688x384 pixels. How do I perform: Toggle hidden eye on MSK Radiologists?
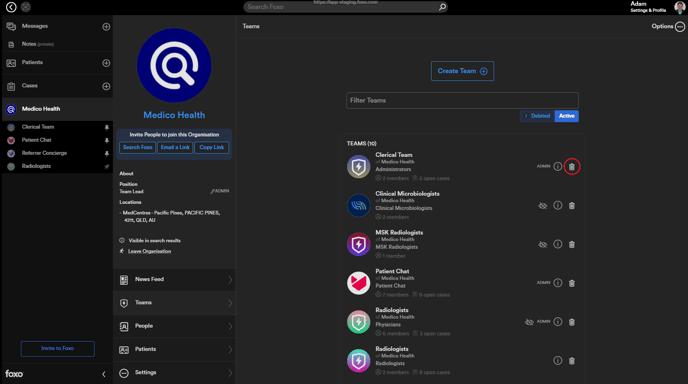pos(543,244)
